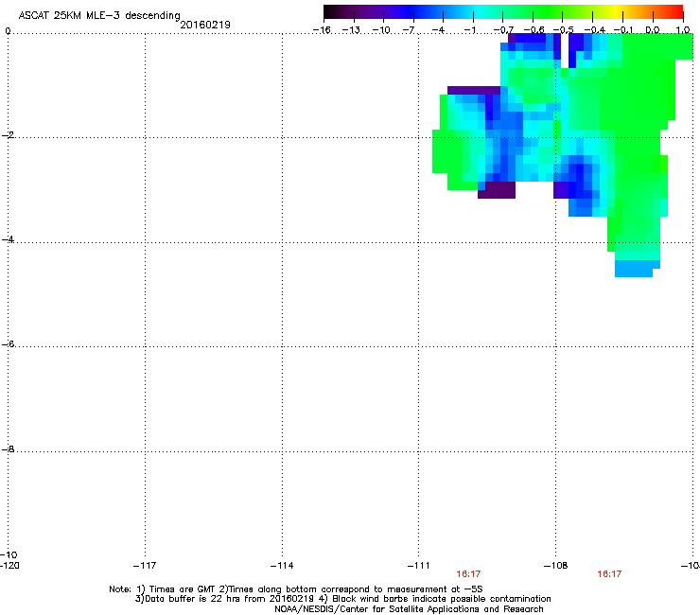
Task: Click the colorbar's -10 tick label
Action: [x=381, y=30]
